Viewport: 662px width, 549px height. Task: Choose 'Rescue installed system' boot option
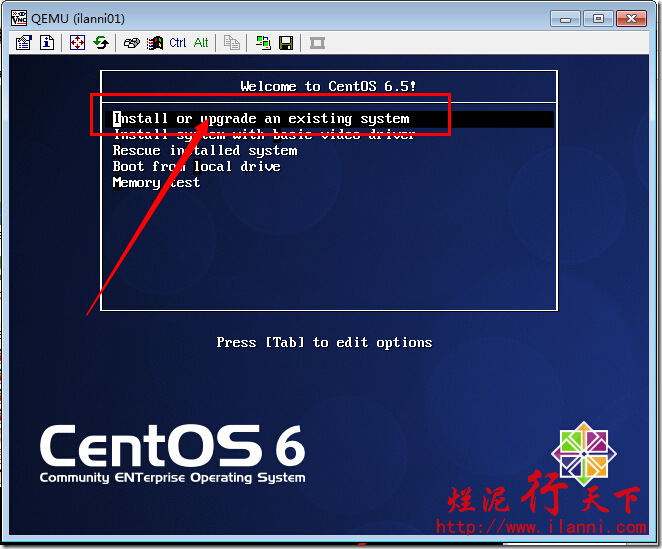click(x=205, y=151)
